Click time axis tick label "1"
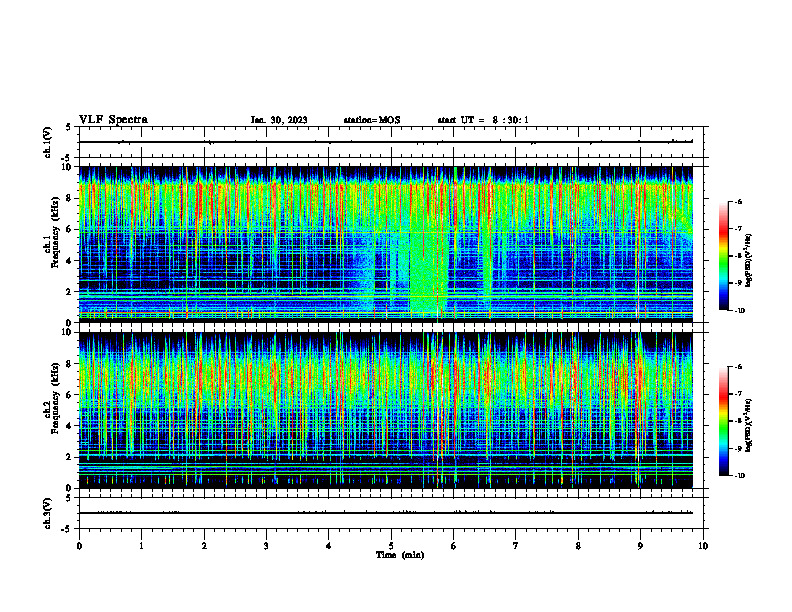 coord(141,546)
